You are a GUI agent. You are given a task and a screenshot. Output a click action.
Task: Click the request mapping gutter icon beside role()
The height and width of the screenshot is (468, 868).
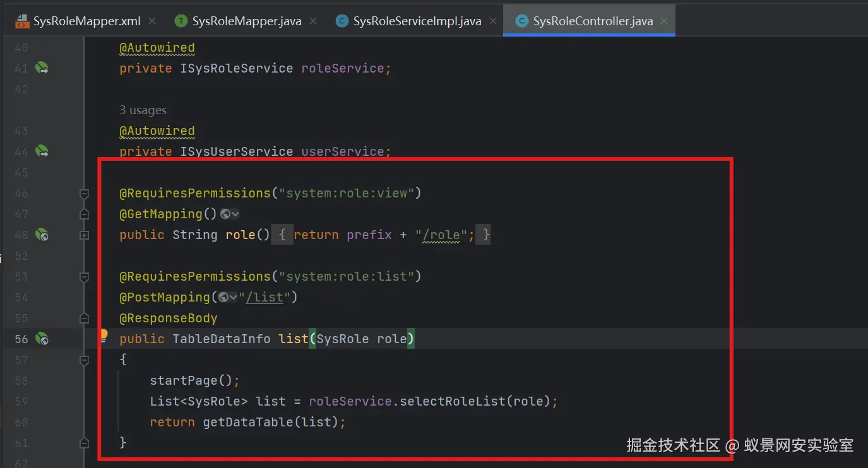click(42, 235)
